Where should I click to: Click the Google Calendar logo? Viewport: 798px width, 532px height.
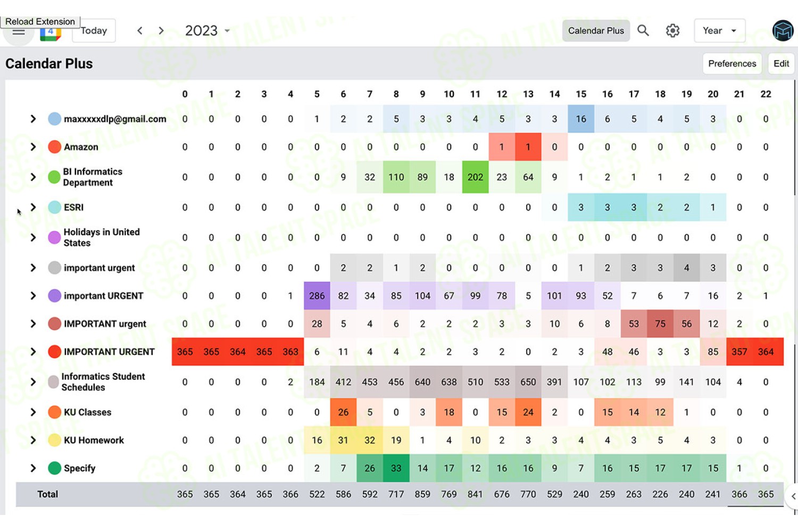(51, 34)
